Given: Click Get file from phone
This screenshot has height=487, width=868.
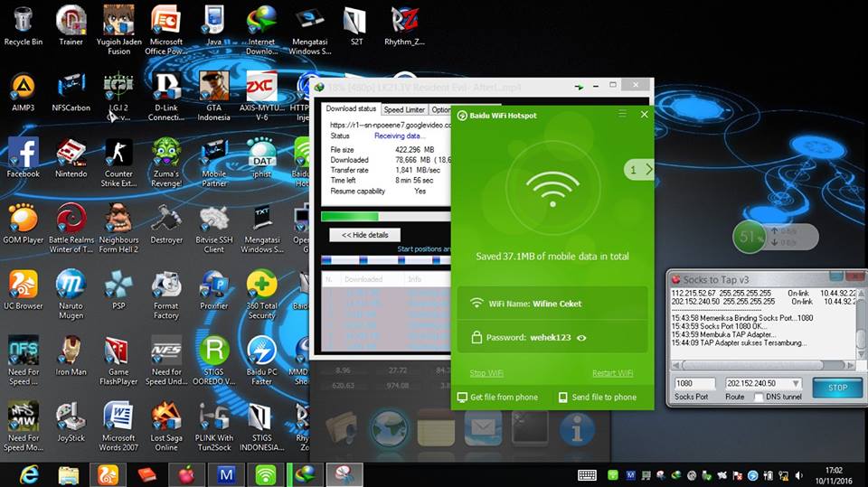Looking at the screenshot, I should click(497, 397).
